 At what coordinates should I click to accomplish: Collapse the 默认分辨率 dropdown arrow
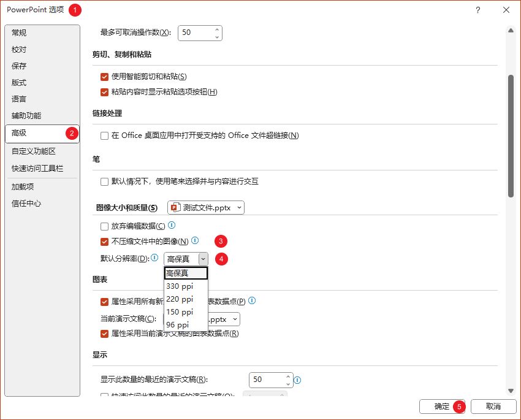click(203, 259)
